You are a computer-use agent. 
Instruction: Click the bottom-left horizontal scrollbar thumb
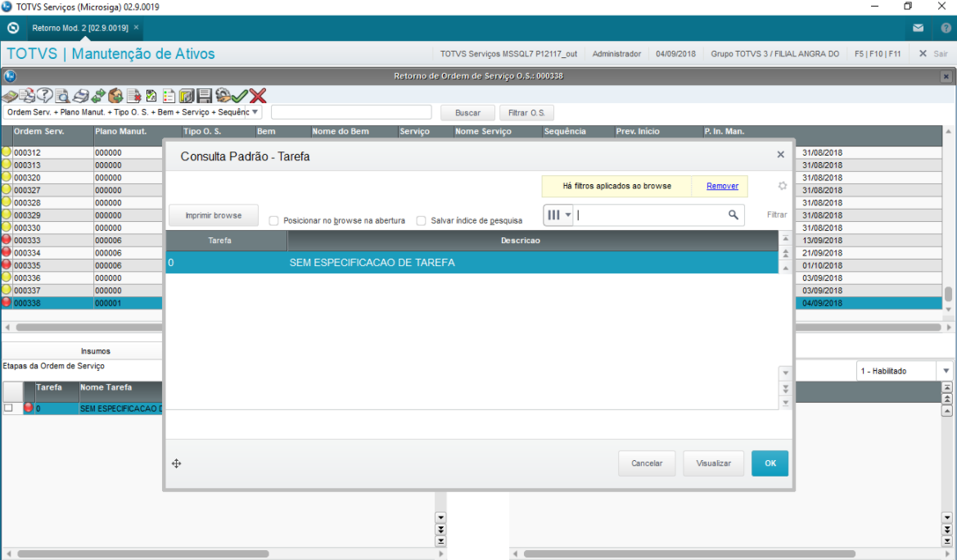[x=142, y=554]
